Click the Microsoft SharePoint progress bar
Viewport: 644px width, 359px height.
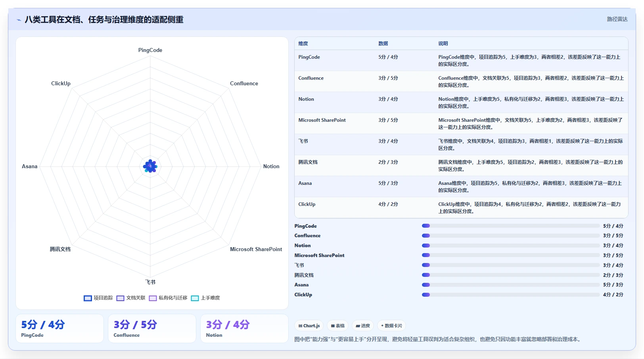(x=511, y=255)
